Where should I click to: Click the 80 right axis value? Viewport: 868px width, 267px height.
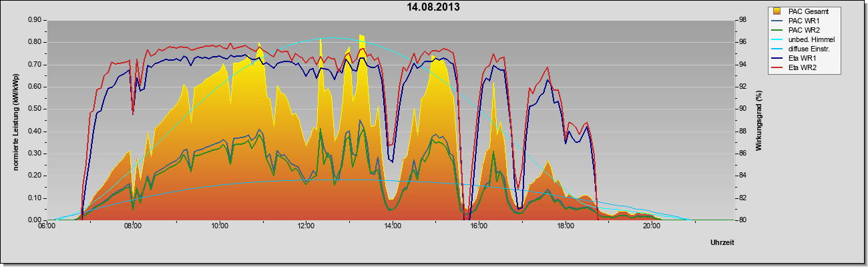point(740,220)
